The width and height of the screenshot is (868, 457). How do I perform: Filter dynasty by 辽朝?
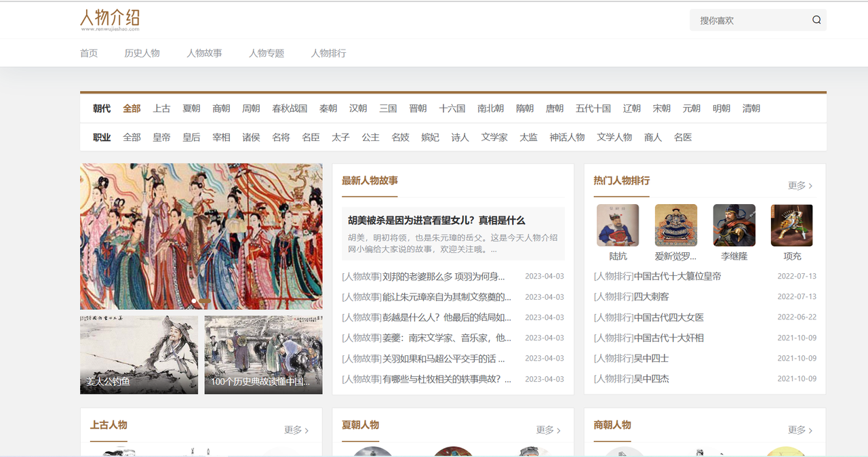pos(632,108)
